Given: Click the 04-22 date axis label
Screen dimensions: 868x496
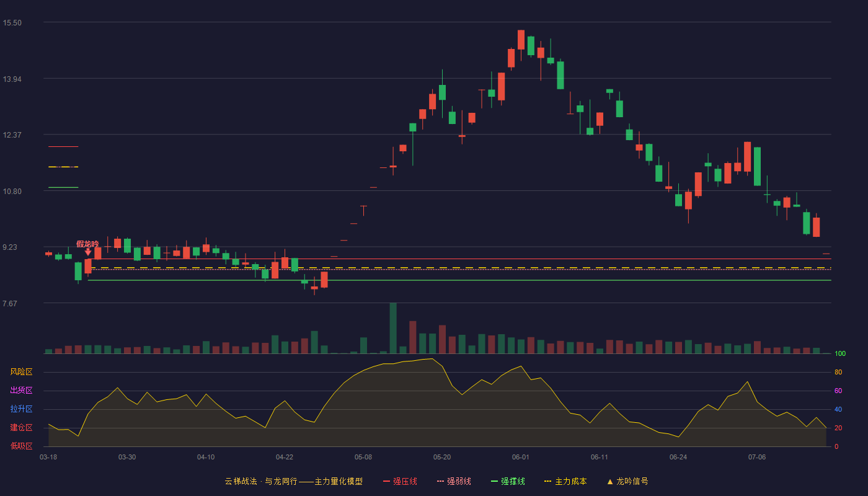Looking at the screenshot, I should click(285, 457).
